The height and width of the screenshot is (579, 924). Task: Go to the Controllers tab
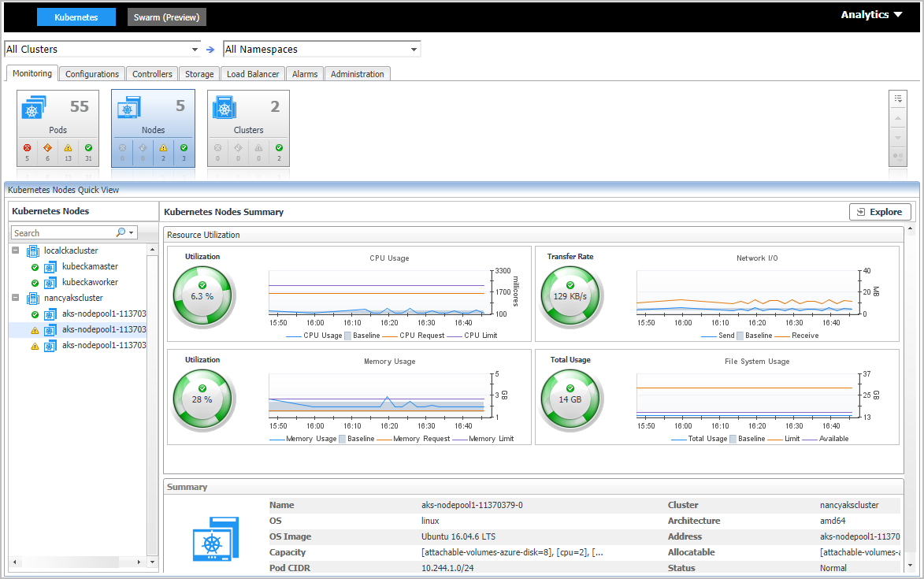coord(152,73)
